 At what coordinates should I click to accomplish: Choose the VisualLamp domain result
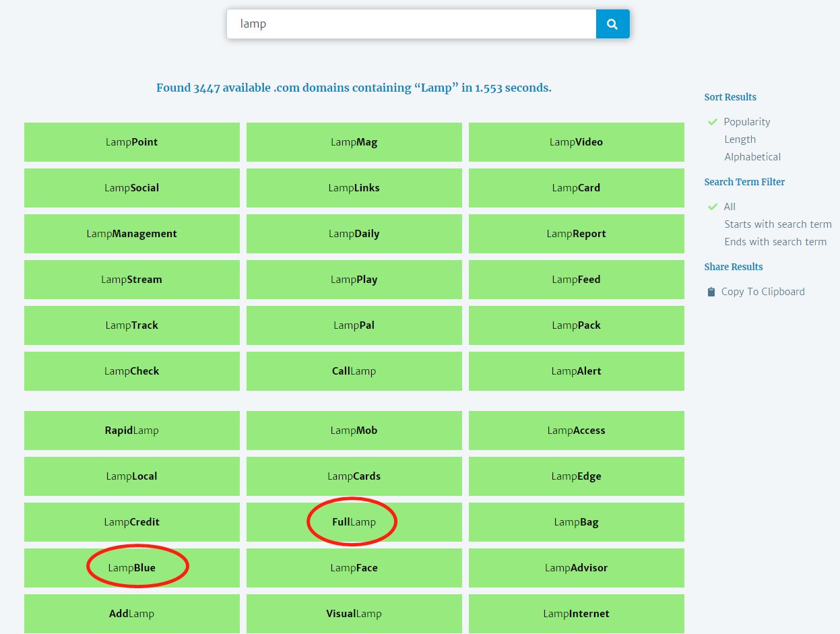(x=354, y=614)
